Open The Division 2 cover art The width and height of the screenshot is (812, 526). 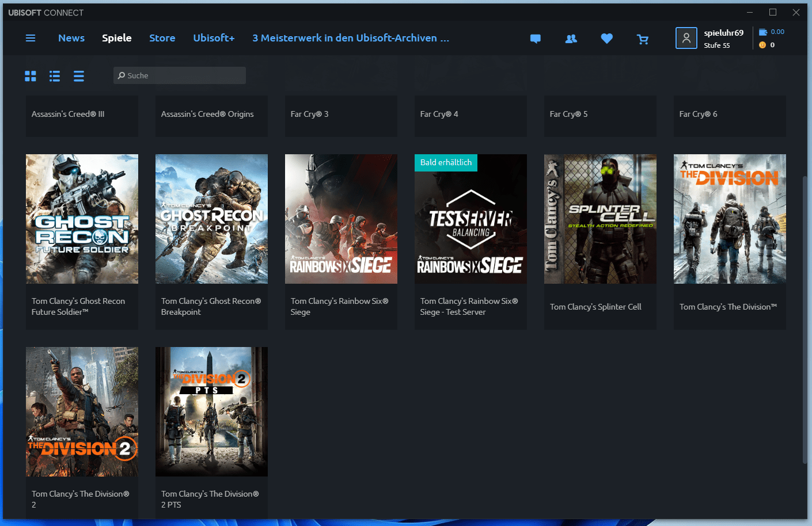click(82, 411)
